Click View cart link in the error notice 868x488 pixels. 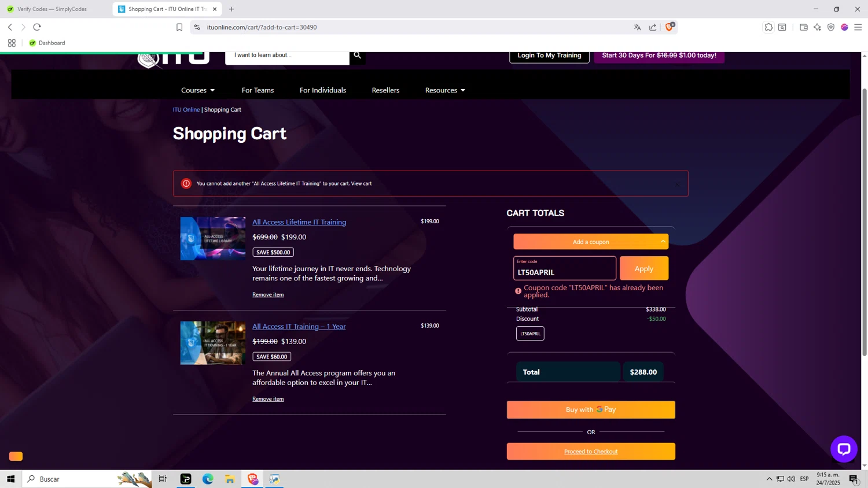pos(361,183)
